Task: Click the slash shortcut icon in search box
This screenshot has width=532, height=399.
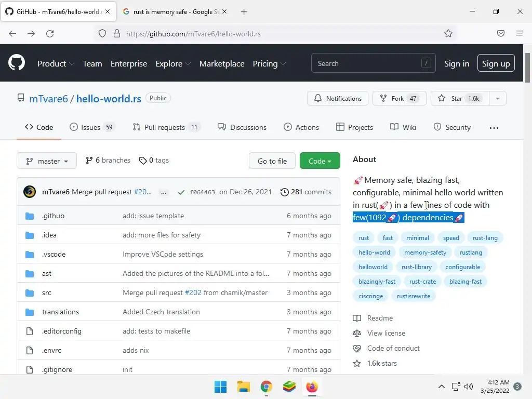Action: 426,63
